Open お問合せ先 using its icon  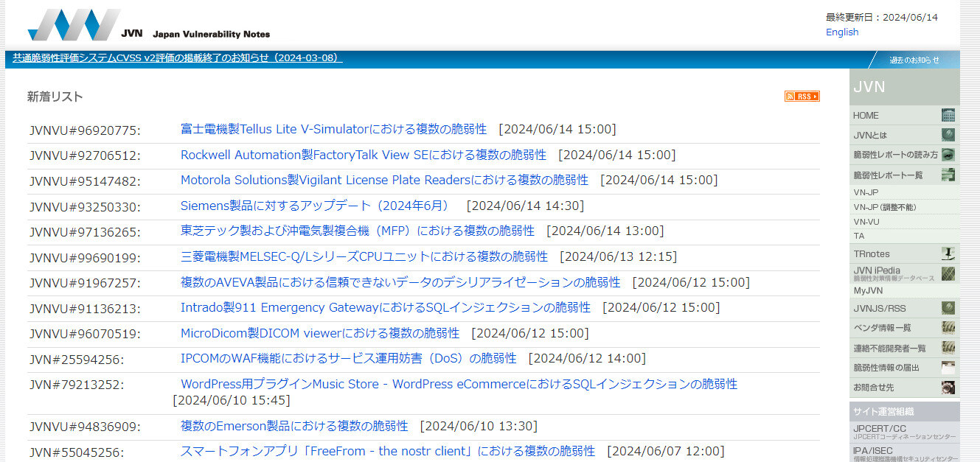948,387
